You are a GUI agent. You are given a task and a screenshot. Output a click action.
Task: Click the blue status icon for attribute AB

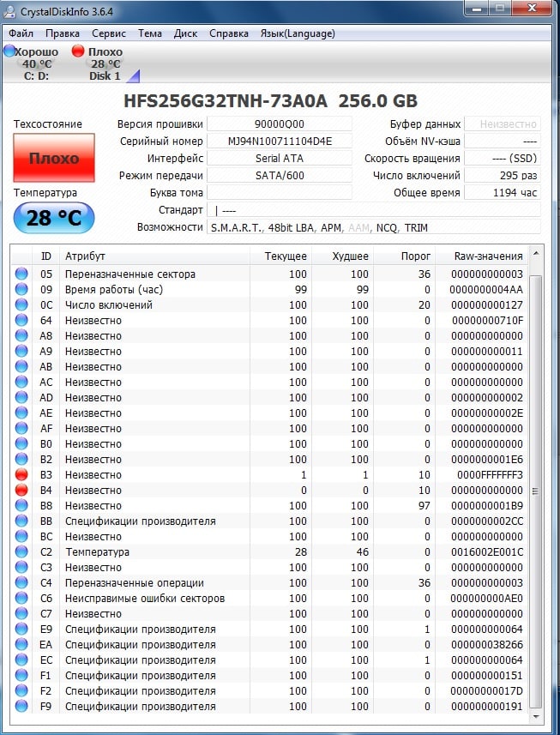point(21,366)
